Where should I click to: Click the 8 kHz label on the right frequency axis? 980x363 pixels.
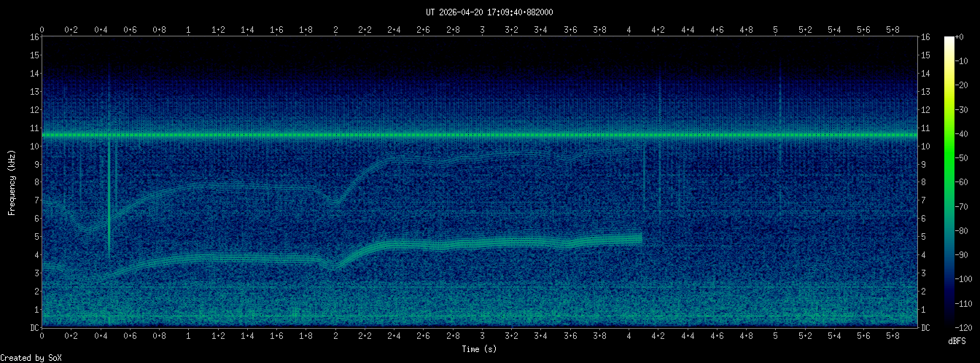pos(925,182)
